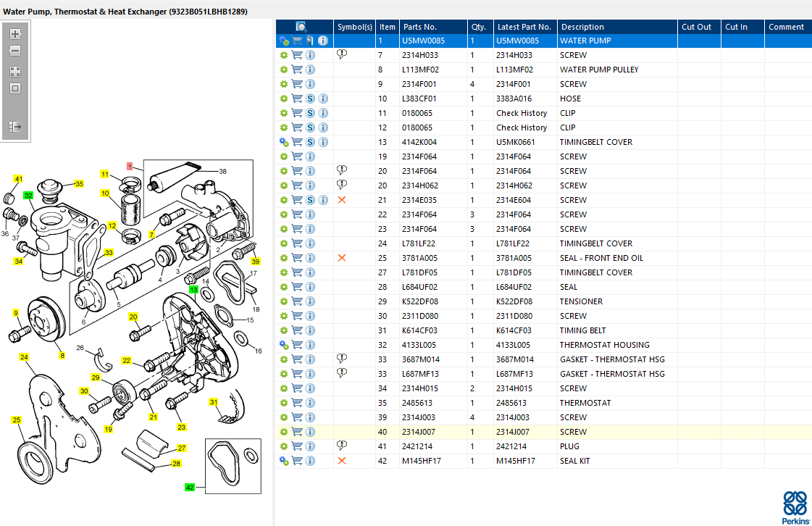The width and height of the screenshot is (812, 526).
Task: Add item 12 CLIP to cart
Action: 297,128
